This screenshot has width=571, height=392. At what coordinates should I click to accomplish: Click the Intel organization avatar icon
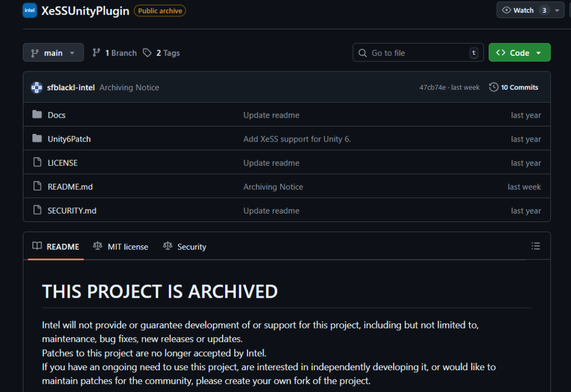pos(30,11)
